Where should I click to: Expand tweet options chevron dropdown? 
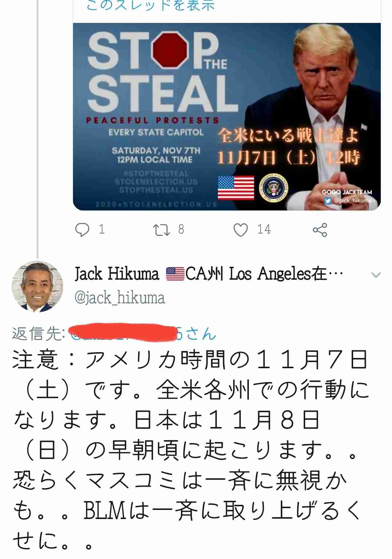pos(376,275)
